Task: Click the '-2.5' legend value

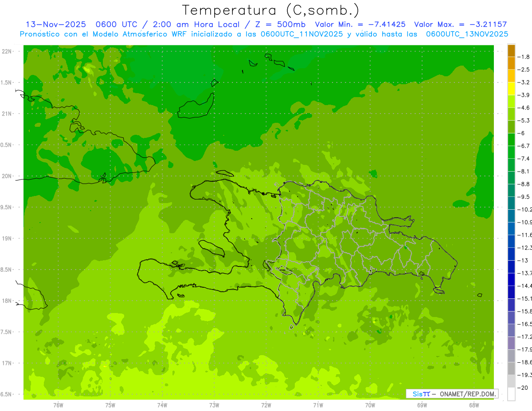Action: [x=524, y=70]
